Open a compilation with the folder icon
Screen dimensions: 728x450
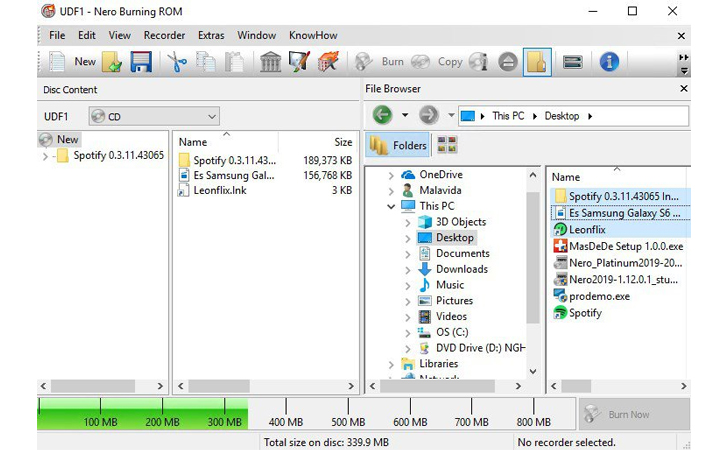112,62
